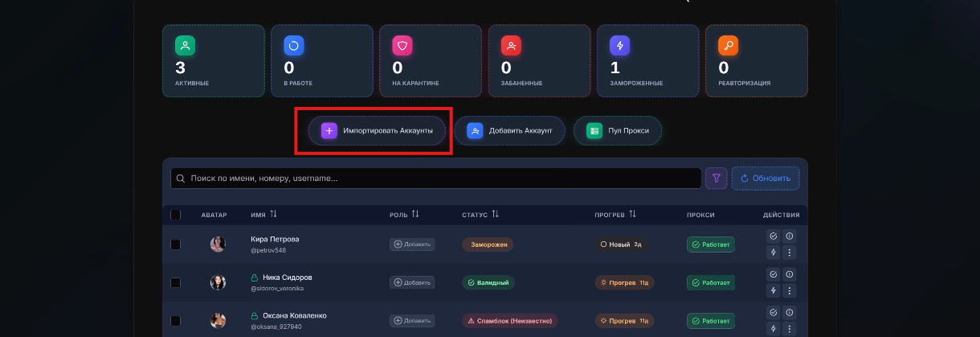
Task: Click Оксана Коваленко's Прогрев 11д badge
Action: point(624,320)
